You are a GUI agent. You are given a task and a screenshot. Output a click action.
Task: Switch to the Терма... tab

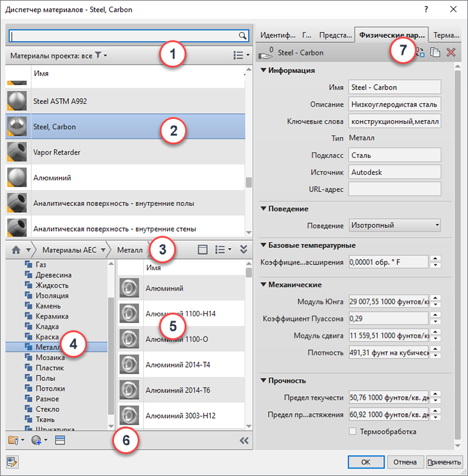446,35
